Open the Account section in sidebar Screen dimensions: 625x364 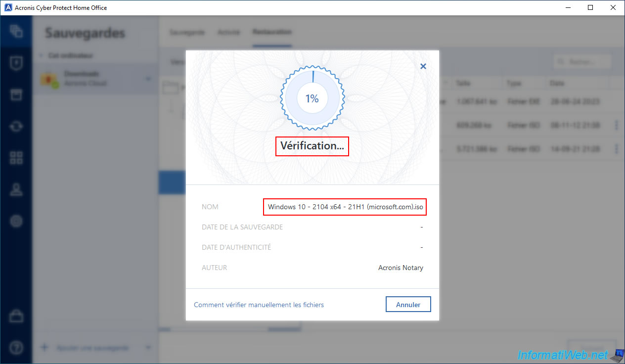click(16, 189)
